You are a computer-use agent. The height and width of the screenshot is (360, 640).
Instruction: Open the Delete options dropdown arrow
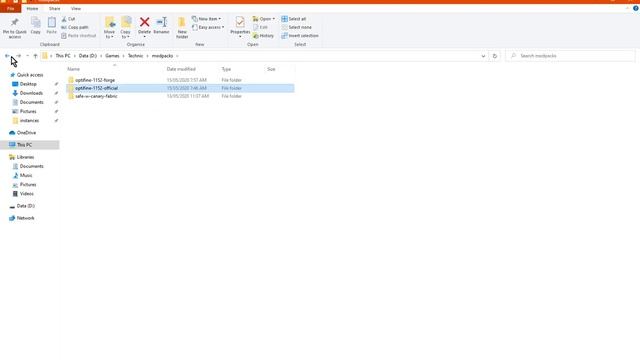click(x=144, y=37)
